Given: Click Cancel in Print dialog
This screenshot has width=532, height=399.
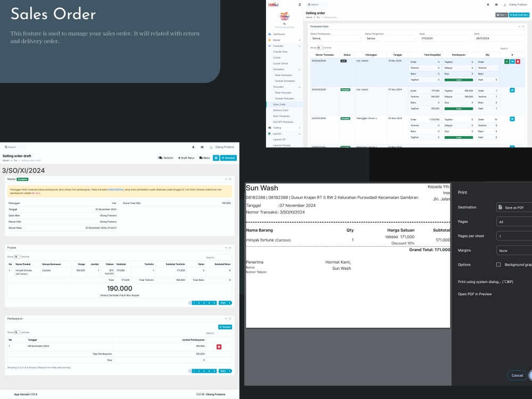Looking at the screenshot, I should coord(517,375).
